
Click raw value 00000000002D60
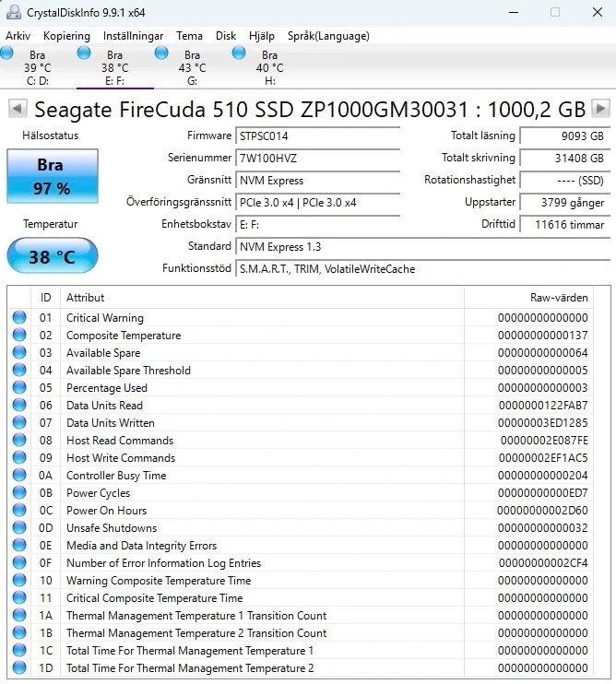pyautogui.click(x=542, y=511)
